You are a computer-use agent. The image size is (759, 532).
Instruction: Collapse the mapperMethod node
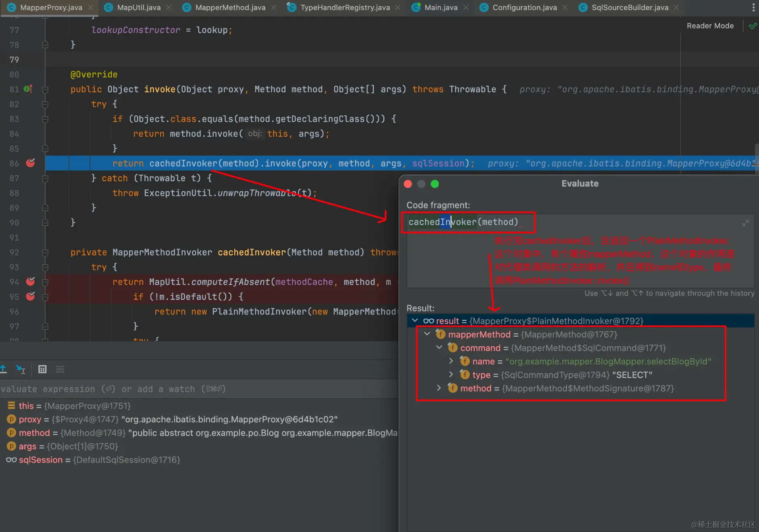pyautogui.click(x=427, y=334)
